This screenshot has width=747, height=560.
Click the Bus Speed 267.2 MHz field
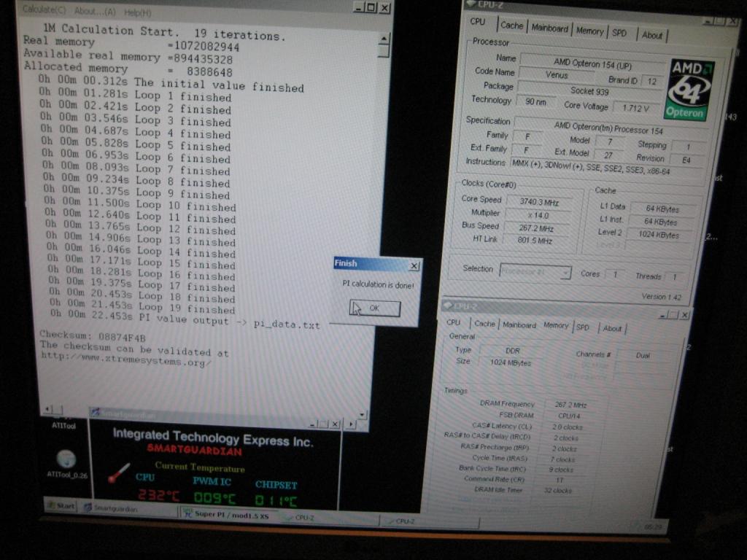(536, 228)
